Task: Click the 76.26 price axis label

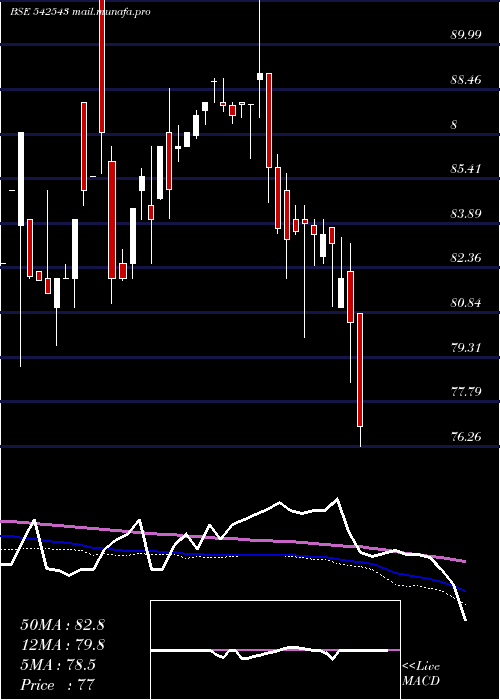Action: [466, 436]
